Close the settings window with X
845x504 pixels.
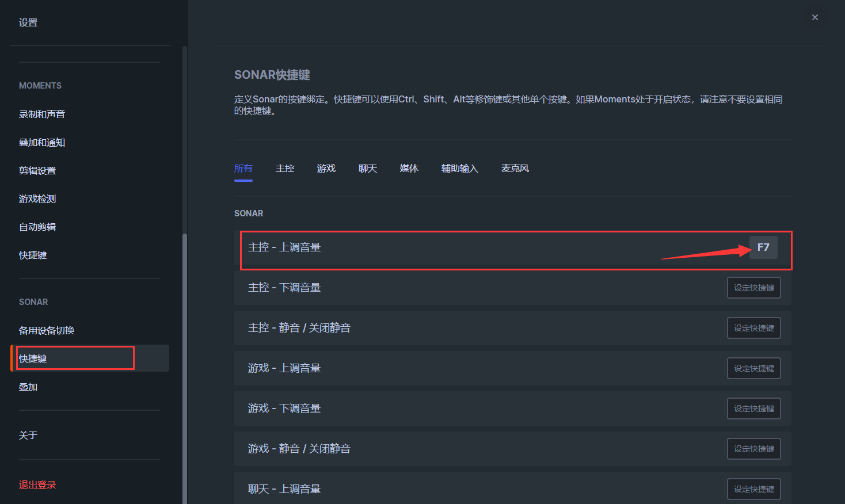click(814, 17)
